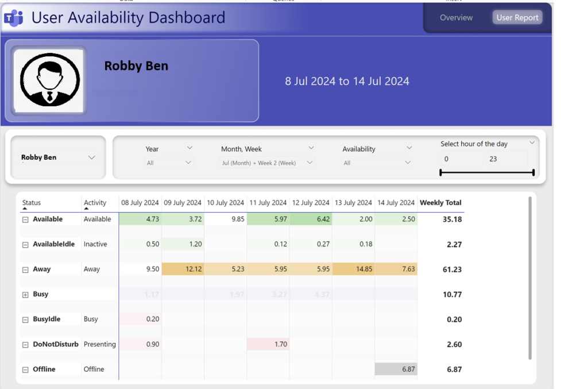Collapse the DoNotDisturb status row

(x=25, y=345)
